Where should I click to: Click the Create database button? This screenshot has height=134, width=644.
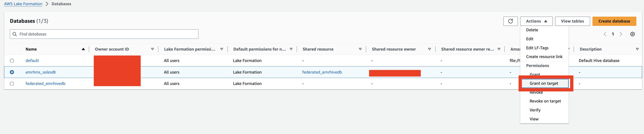click(x=614, y=21)
